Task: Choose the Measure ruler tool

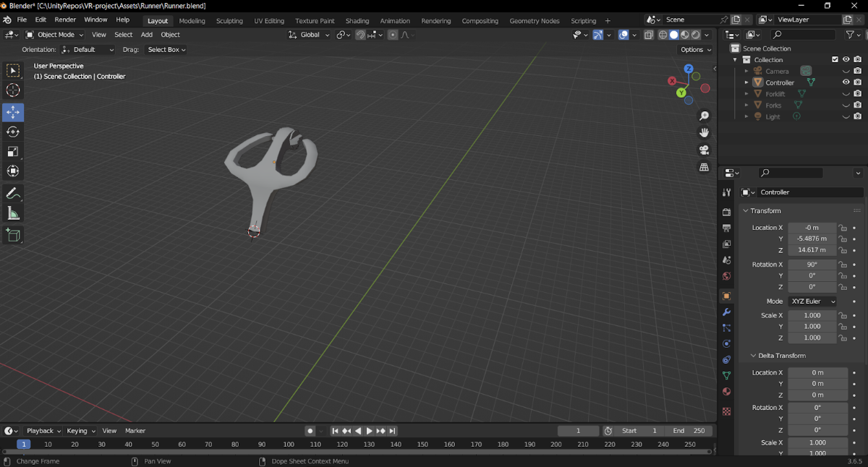Action: (13, 213)
